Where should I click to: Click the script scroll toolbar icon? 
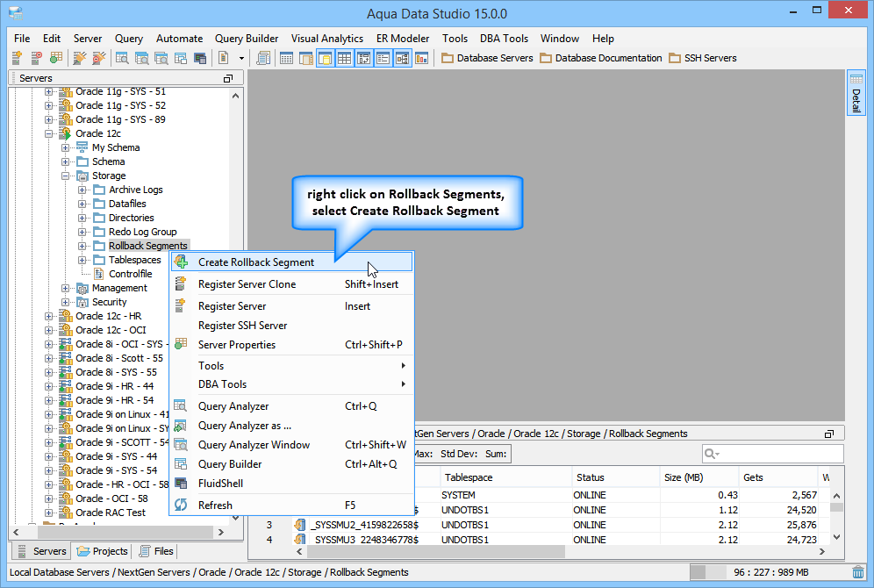tap(263, 57)
